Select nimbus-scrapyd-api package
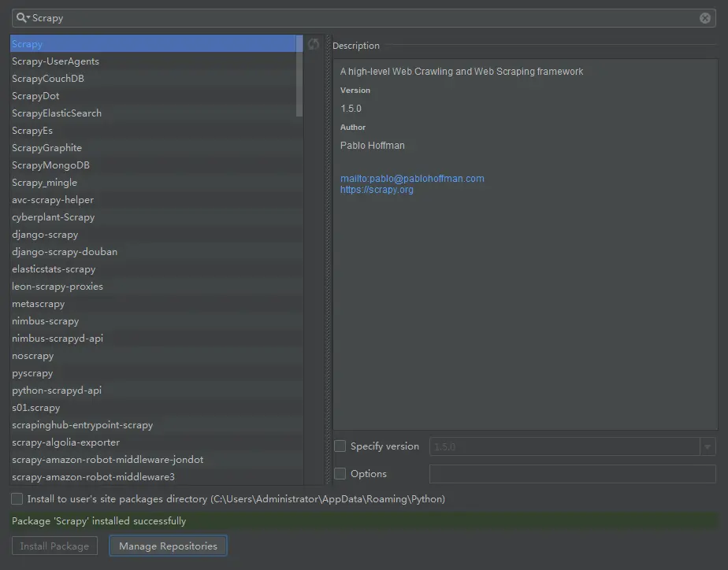Image resolution: width=728 pixels, height=570 pixels. coord(157,338)
